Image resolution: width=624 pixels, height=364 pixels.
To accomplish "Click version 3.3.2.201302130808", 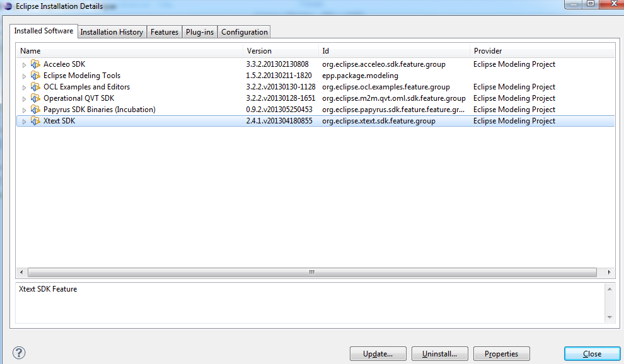I will (x=277, y=64).
